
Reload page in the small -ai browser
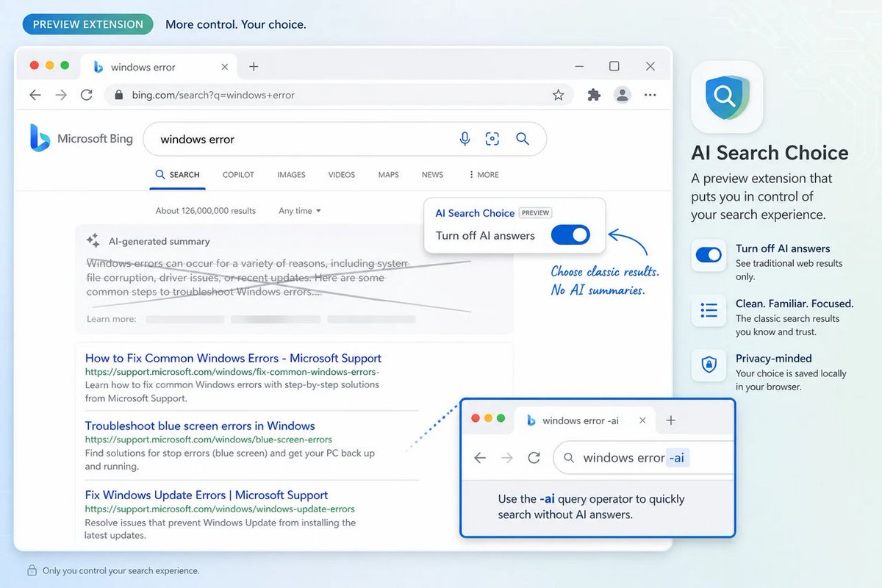point(534,458)
